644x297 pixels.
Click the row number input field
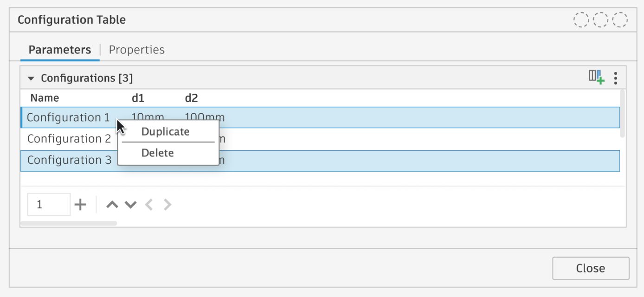[48, 204]
